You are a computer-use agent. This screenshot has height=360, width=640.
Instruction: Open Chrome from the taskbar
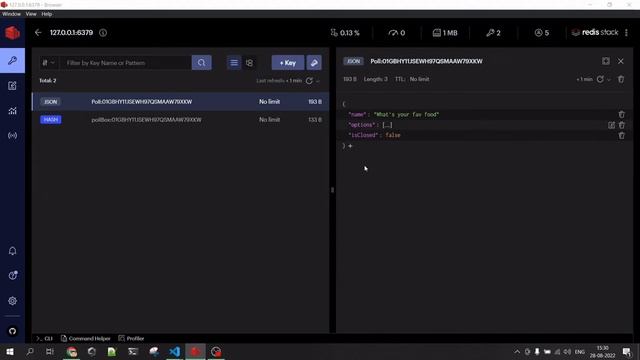pos(72,351)
